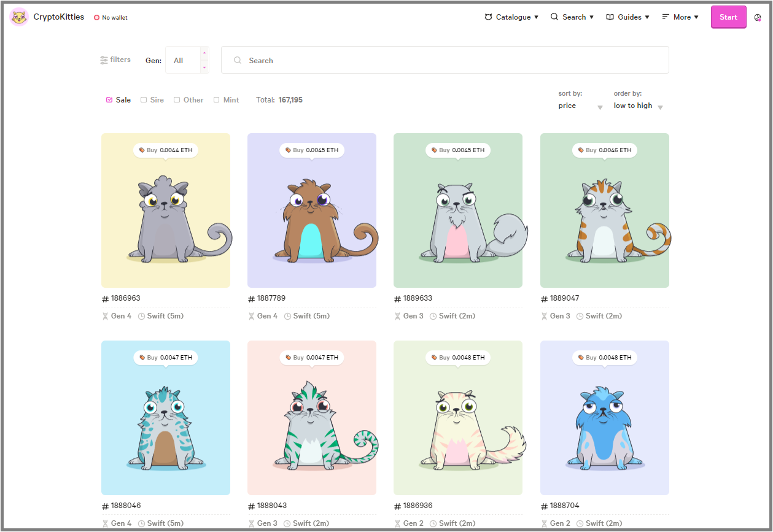Screen dimensions: 773x532
Task: Click Swift (5m) label under 1887789
Action: pyautogui.click(x=311, y=316)
